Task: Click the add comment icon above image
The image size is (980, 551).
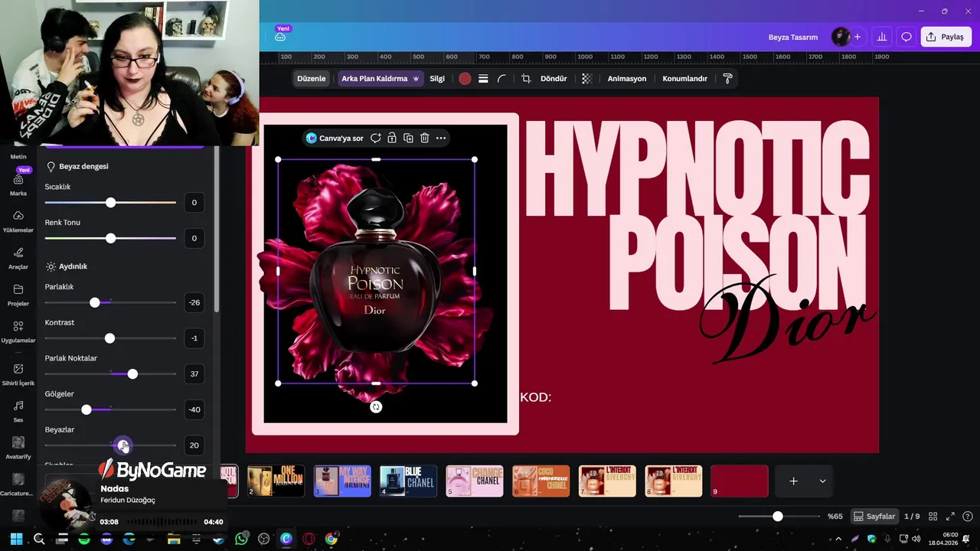Action: click(x=375, y=139)
